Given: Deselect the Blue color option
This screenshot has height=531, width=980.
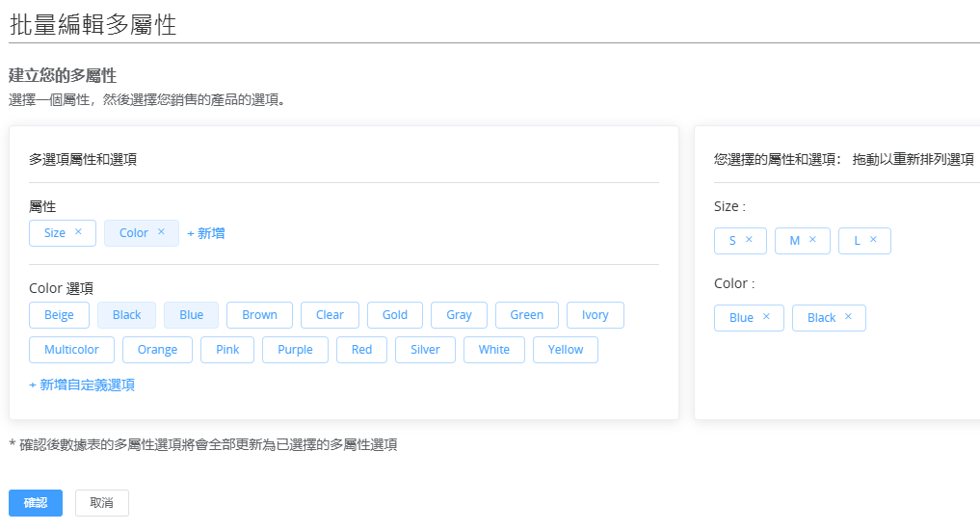Looking at the screenshot, I should (x=191, y=315).
